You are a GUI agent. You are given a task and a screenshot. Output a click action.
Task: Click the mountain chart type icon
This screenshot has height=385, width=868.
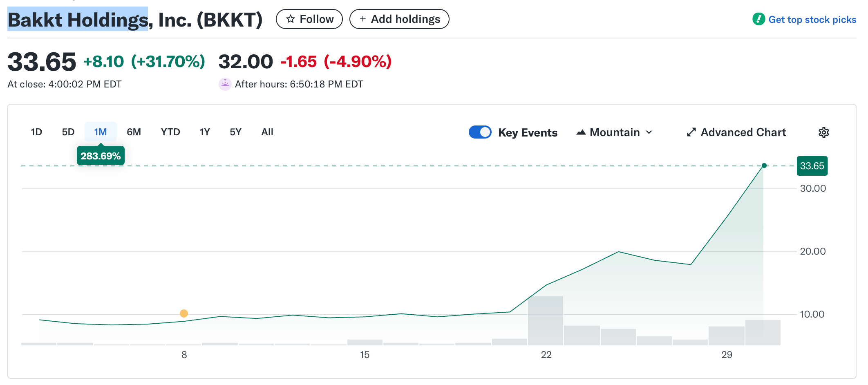581,132
